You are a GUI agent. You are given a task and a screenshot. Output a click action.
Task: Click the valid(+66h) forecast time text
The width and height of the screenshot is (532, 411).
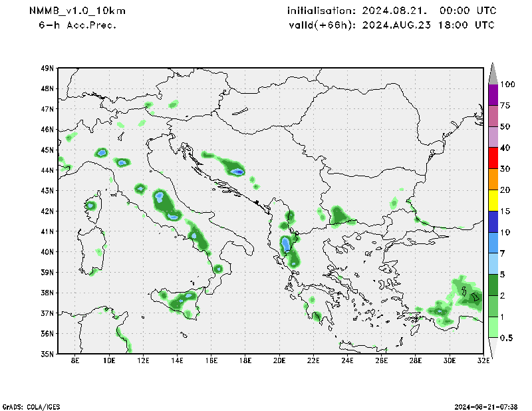(390, 25)
